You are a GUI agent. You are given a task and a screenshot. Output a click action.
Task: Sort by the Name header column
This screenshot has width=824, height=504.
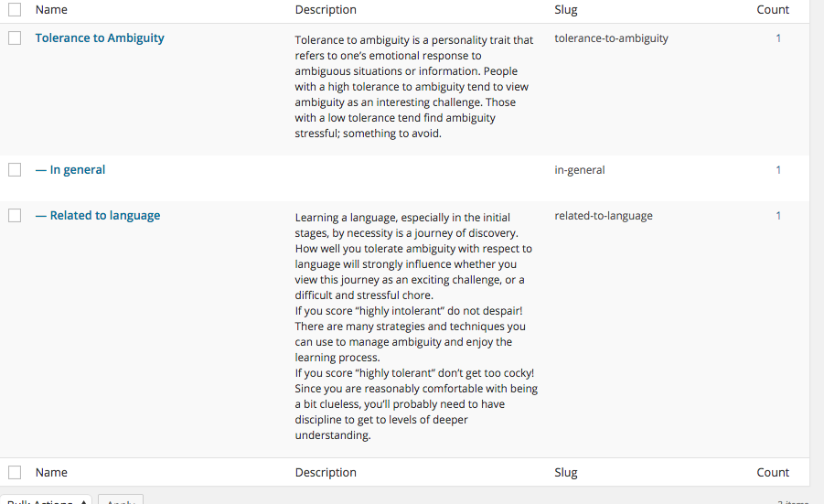[x=51, y=10]
